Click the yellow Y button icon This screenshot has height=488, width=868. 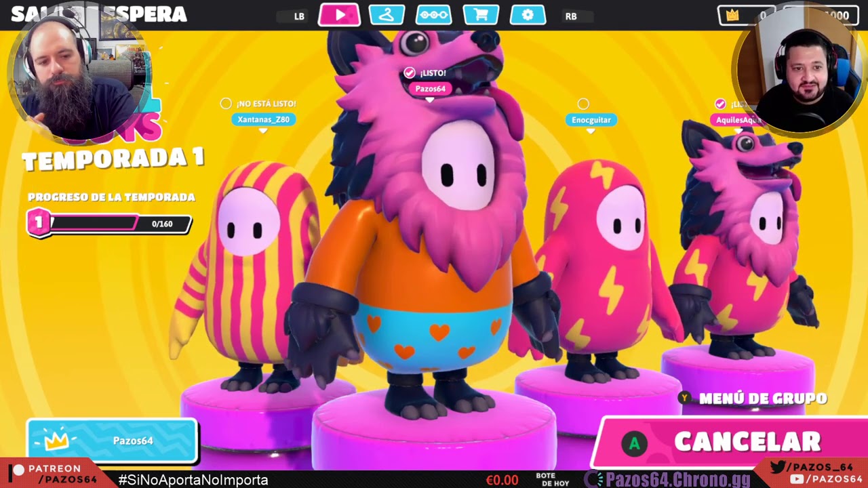tap(685, 398)
